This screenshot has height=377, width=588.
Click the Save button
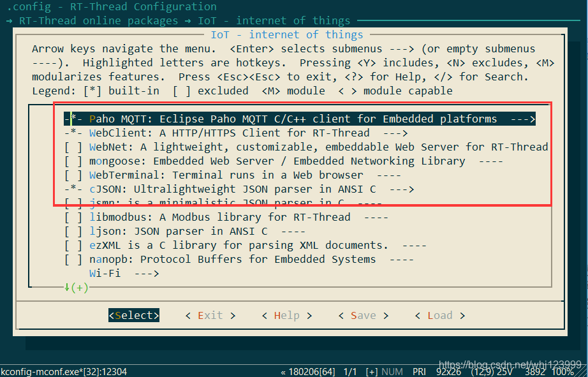(364, 316)
